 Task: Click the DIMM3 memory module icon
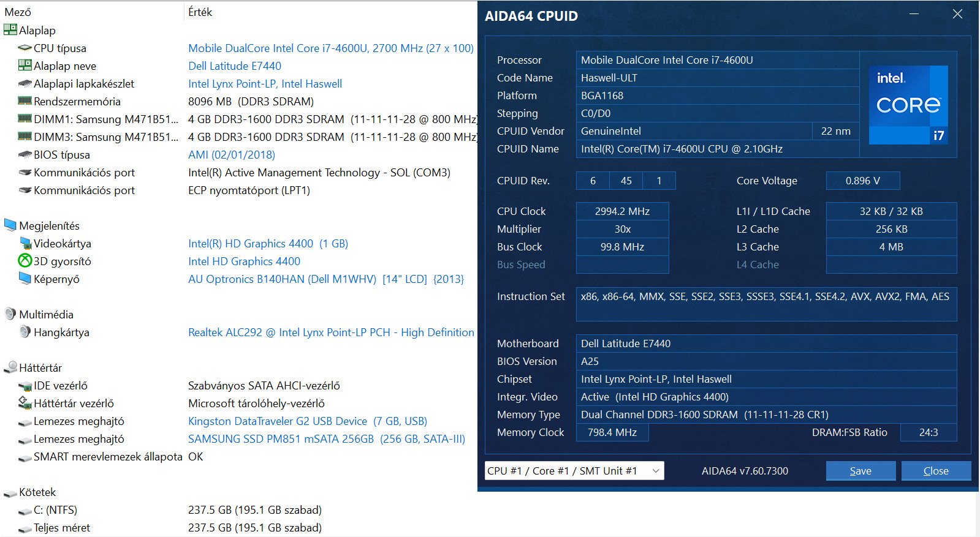pos(25,136)
